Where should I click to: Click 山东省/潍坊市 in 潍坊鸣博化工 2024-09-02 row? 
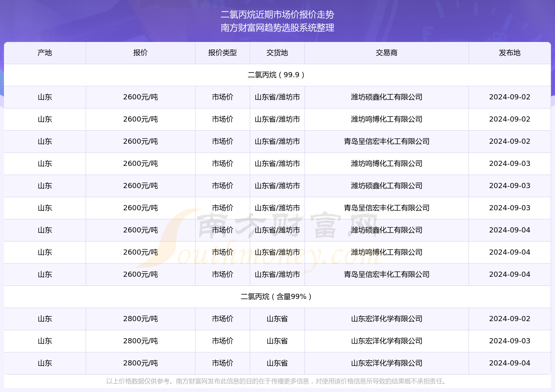277,119
